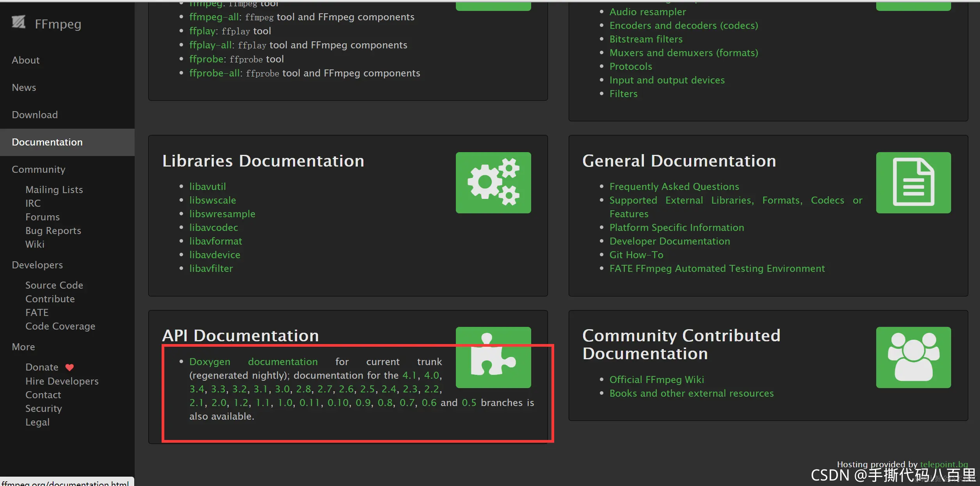Image resolution: width=980 pixels, height=486 pixels.
Task: Open Git How-To link
Action: coord(637,255)
